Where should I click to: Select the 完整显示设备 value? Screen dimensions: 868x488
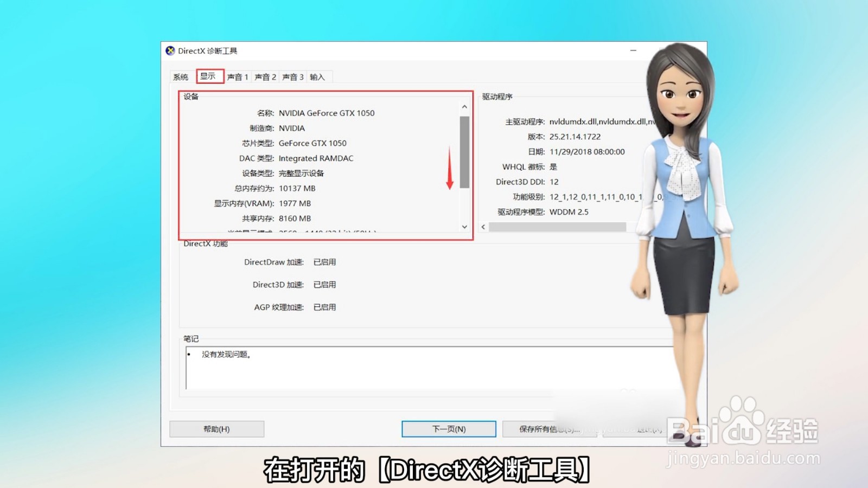[301, 174]
